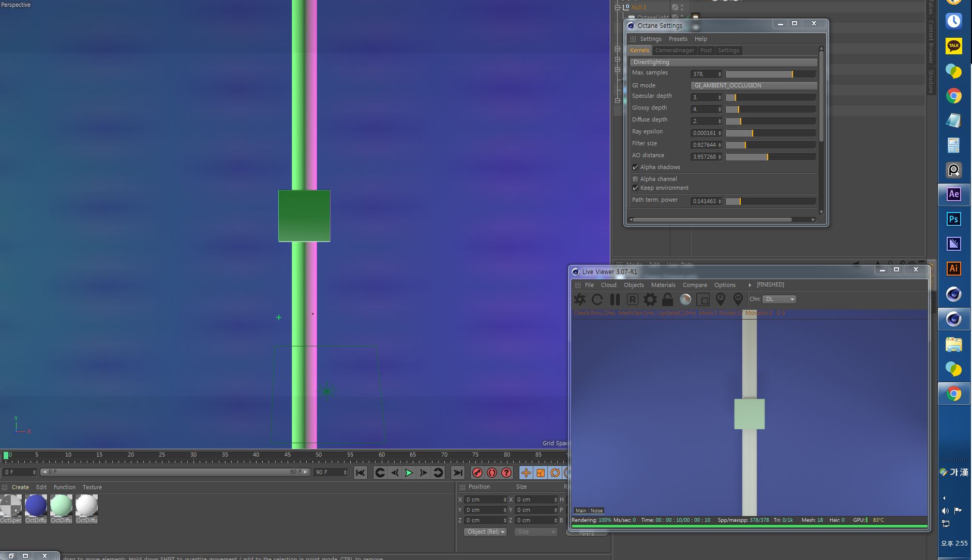Select the Kernels tab
This screenshot has height=560, width=972.
(639, 50)
